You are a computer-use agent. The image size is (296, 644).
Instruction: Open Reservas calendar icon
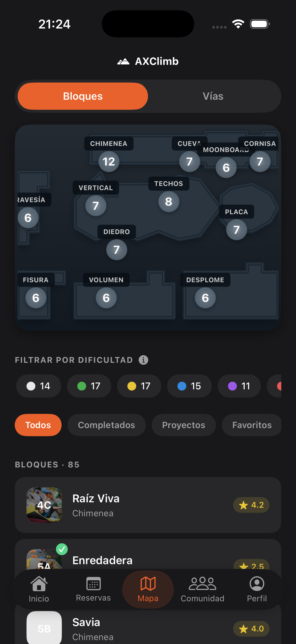pos(94,583)
